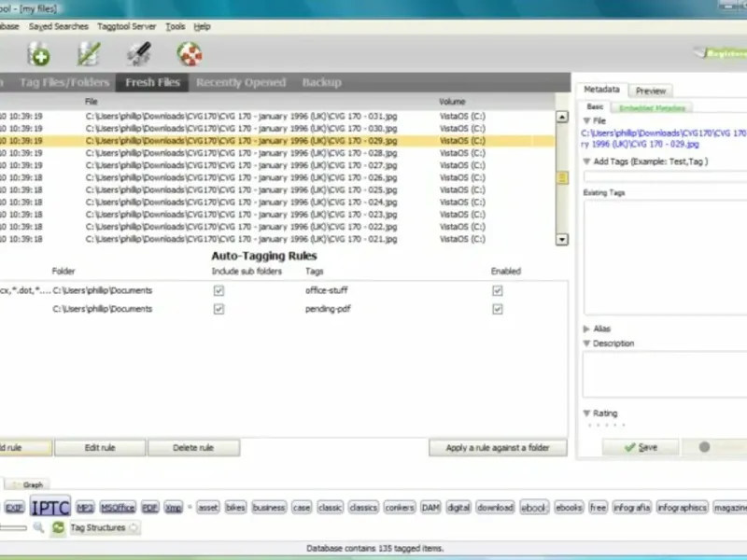747x560 pixels.
Task: Click the tag size slider near search icon
Action: (x=13, y=527)
